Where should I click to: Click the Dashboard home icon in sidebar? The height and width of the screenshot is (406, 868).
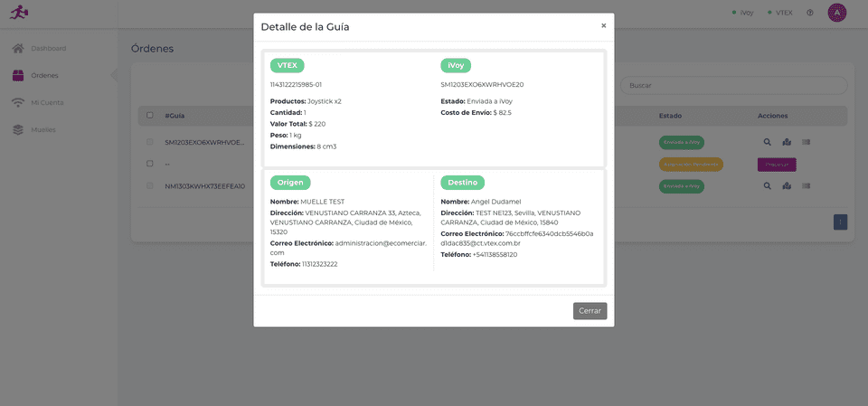(18, 48)
